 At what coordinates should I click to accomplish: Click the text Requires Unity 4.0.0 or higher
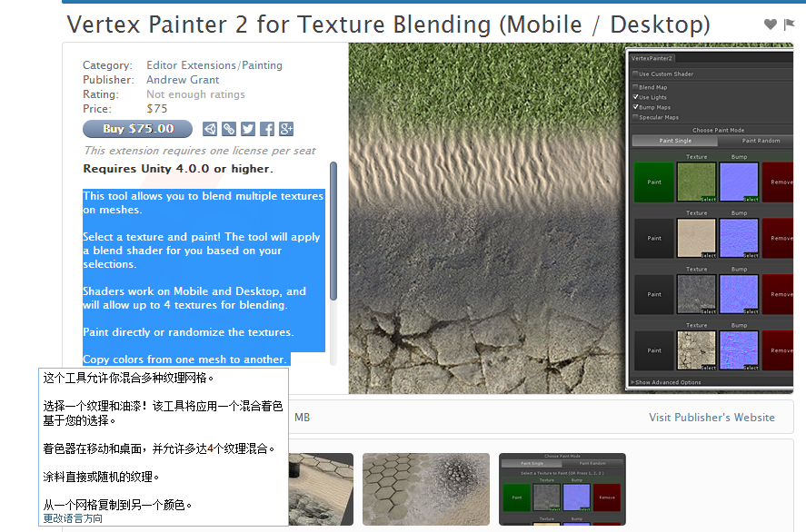tap(178, 169)
